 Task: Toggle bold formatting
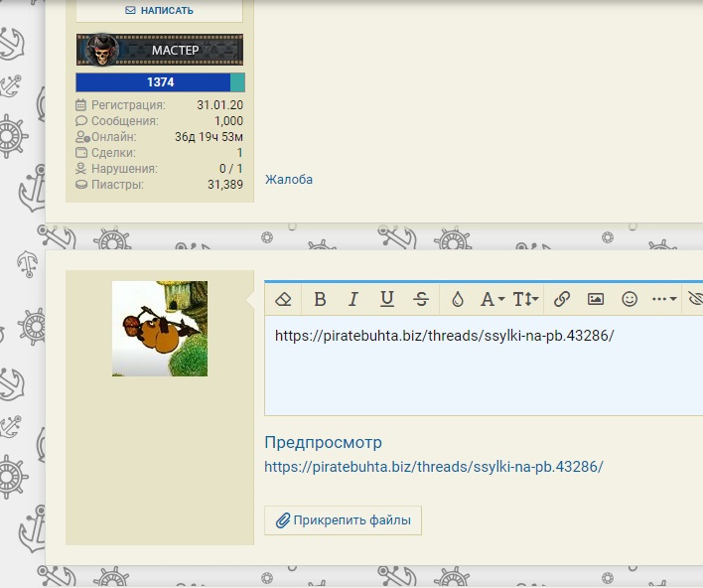320,299
